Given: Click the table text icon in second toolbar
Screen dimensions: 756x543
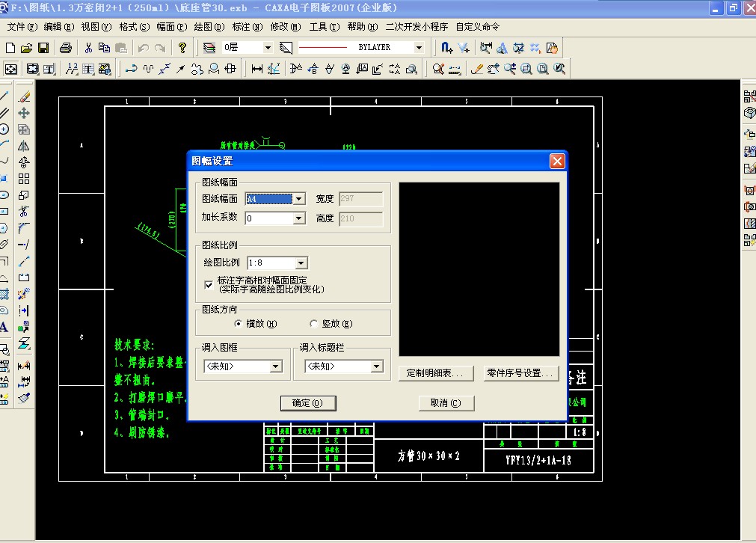Looking at the screenshot, I should point(88,69).
